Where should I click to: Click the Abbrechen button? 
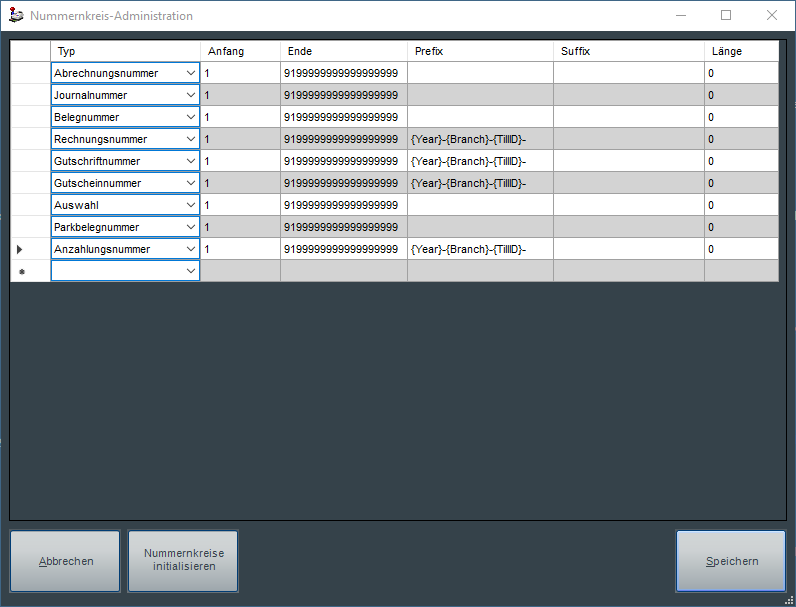click(66, 561)
